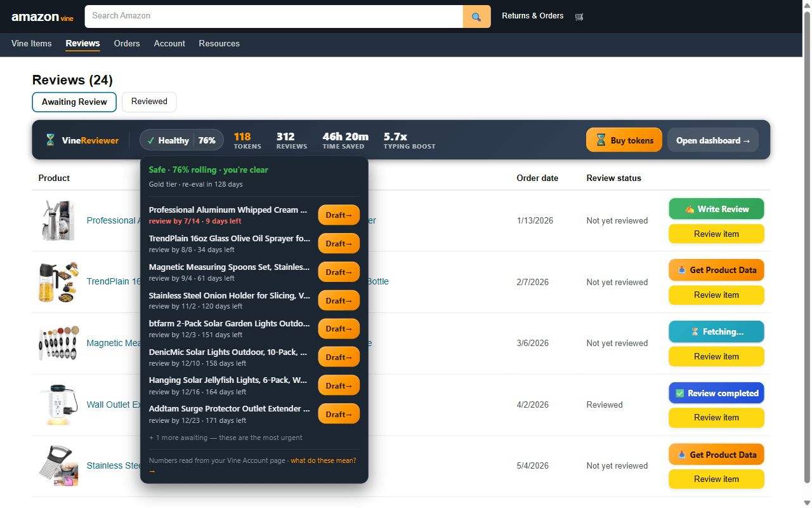
Task: Click Open dashboard button
Action: 713,140
